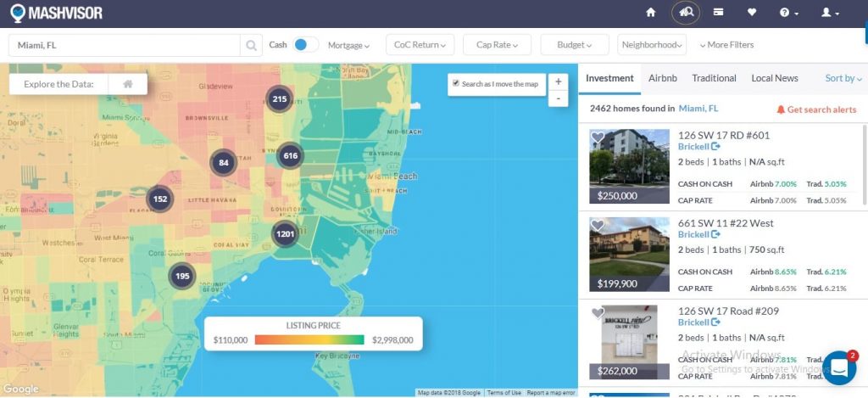Toggle the Cash/Mortgage switch
The height and width of the screenshot is (398, 868).
point(305,45)
